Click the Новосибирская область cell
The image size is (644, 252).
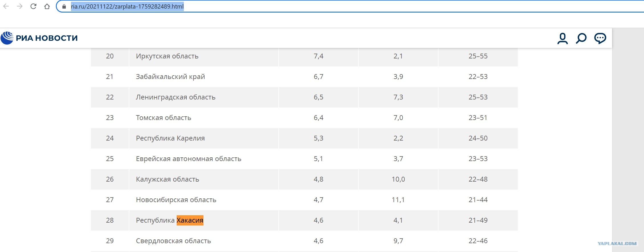[204, 200]
